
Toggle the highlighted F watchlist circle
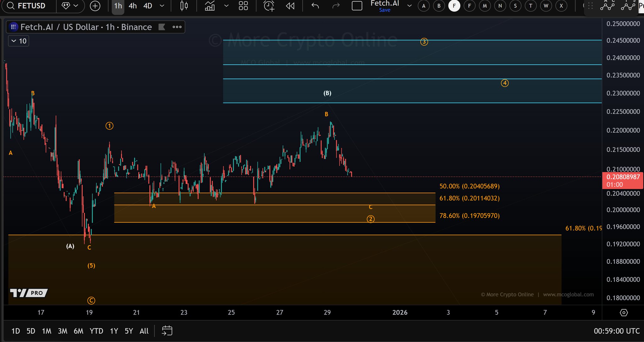[454, 6]
